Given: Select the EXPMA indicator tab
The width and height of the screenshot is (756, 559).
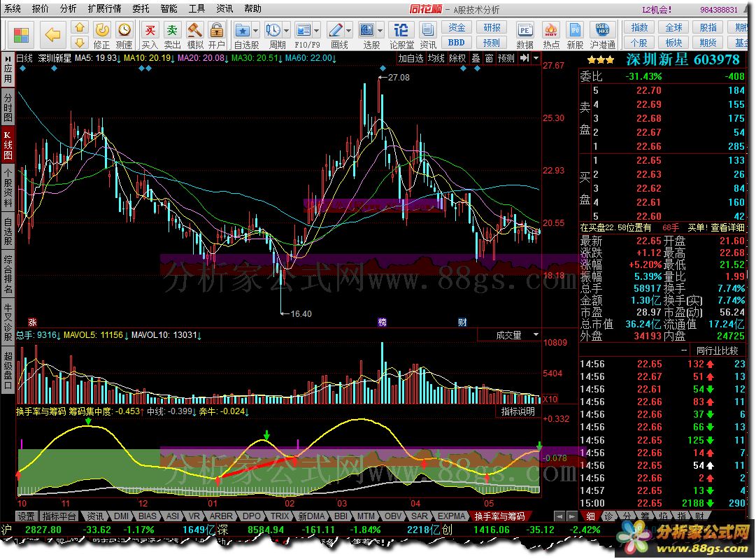Looking at the screenshot, I should 451,516.
